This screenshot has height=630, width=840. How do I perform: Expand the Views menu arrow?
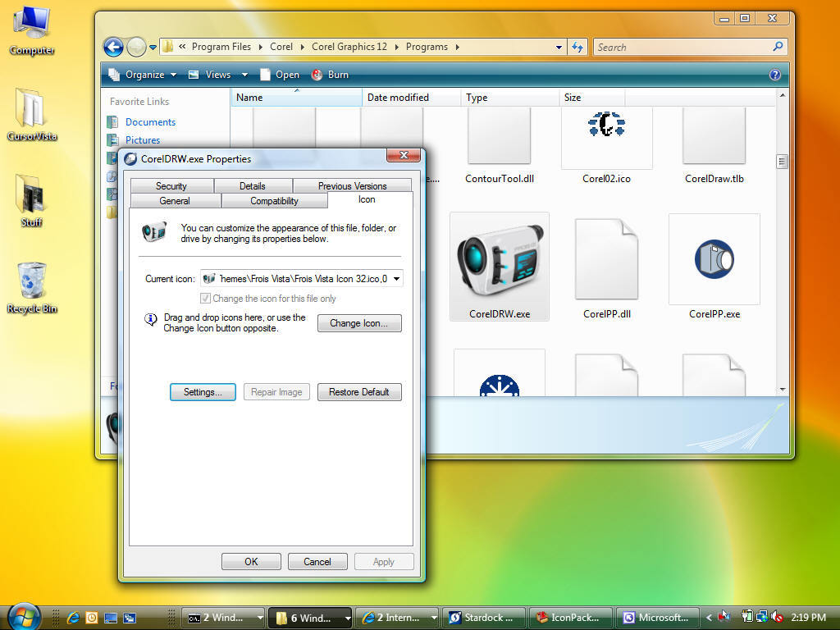pos(244,74)
